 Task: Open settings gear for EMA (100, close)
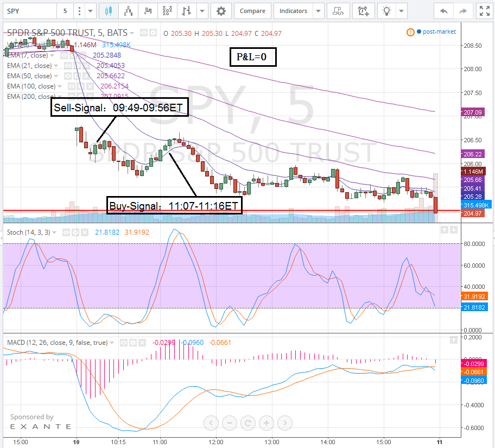click(81, 86)
